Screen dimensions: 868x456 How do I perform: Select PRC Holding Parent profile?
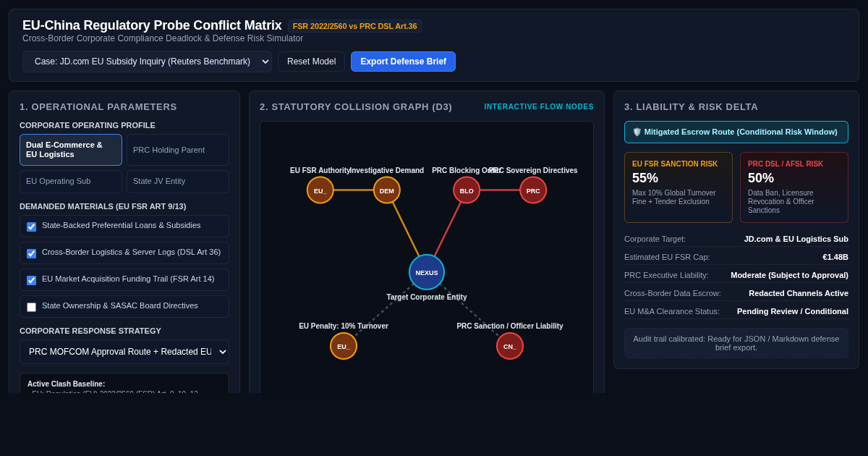coord(178,150)
